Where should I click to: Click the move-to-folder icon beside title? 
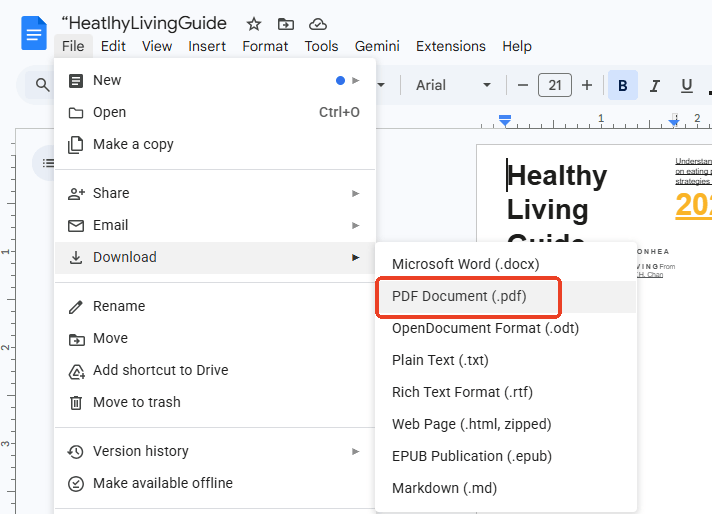[286, 24]
